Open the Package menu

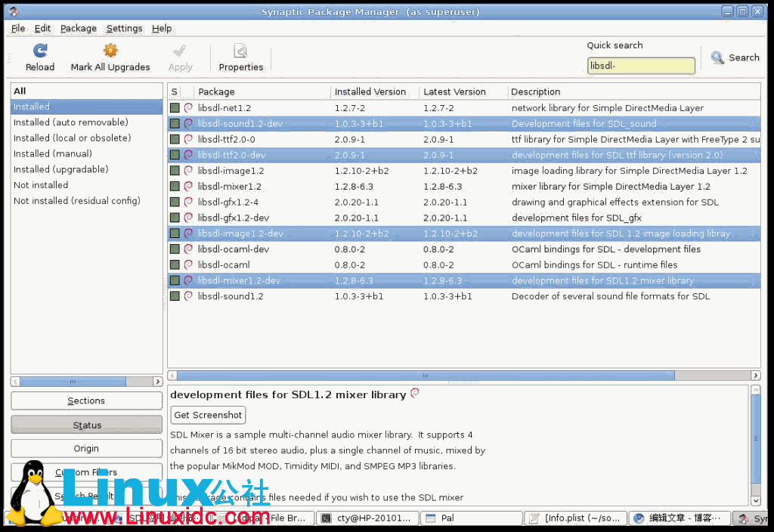click(79, 28)
